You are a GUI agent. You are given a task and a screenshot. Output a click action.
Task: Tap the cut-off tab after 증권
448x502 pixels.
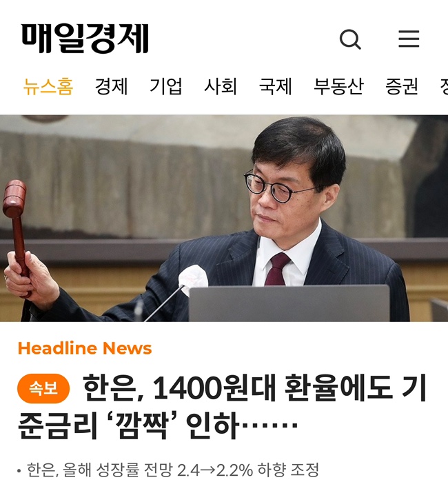(x=444, y=86)
